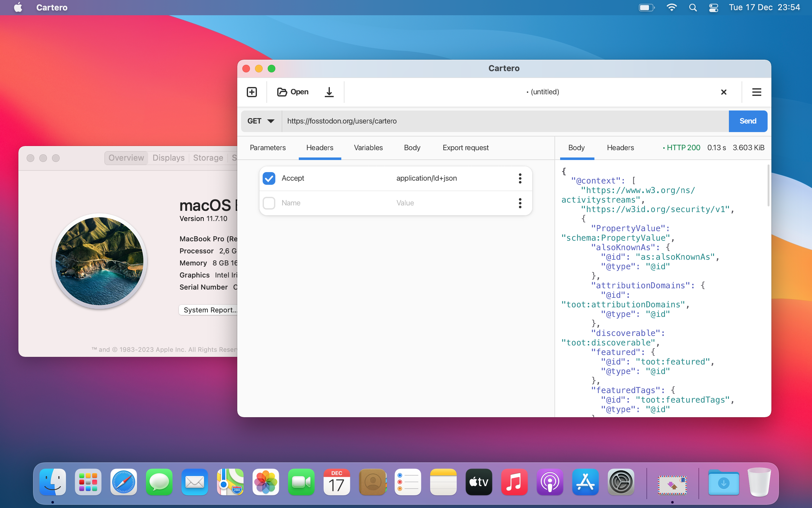Create a new request tab in Cartero
Screen dimensions: 812x508
[252, 92]
